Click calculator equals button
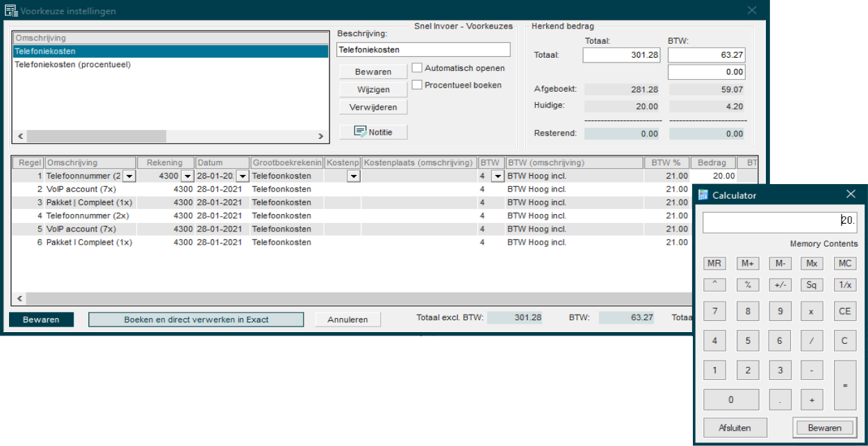This screenshot has width=868, height=446. (845, 386)
